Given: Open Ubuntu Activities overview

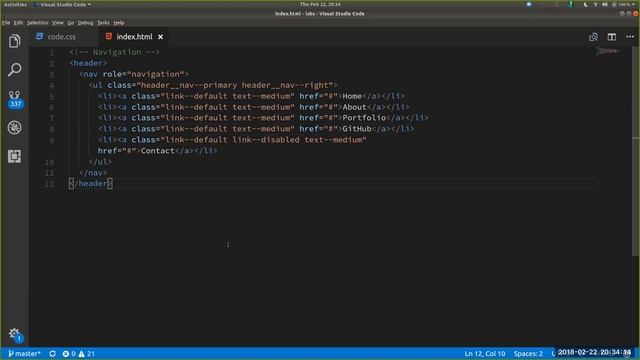Looking at the screenshot, I should coord(15,4).
